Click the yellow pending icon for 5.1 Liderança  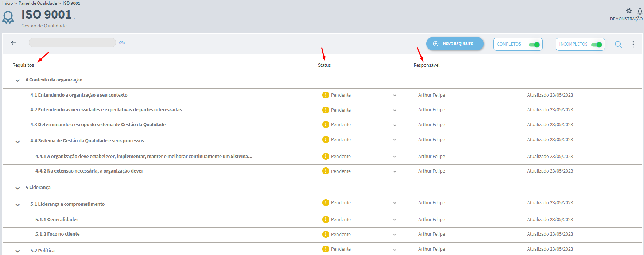click(326, 202)
